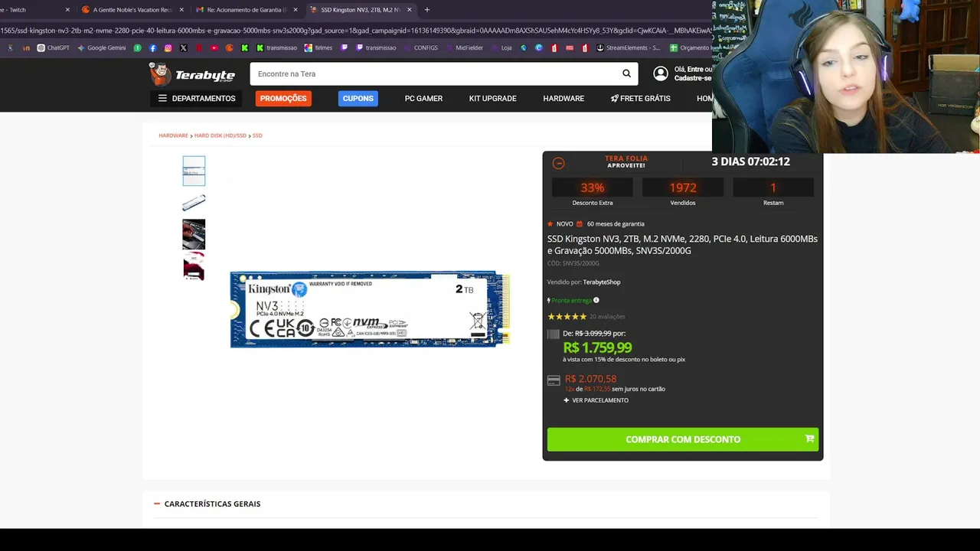980x551 pixels.
Task: Open the YouTube bookmark icon
Action: [x=214, y=47]
